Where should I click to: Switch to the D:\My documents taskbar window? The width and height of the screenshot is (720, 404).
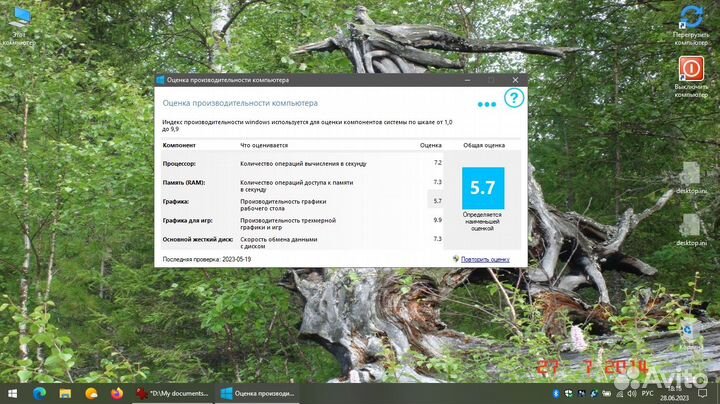click(x=173, y=393)
